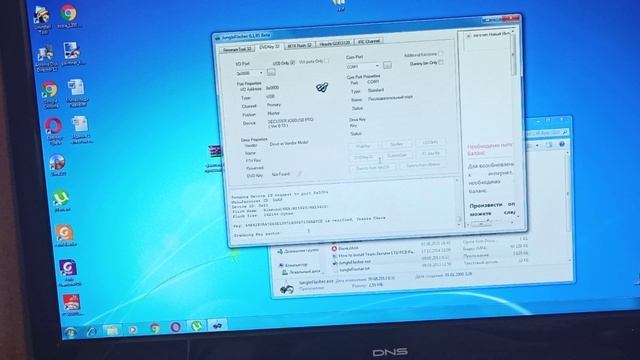
Task: Select Компьютер in Explorer sidebar
Action: click(293, 266)
